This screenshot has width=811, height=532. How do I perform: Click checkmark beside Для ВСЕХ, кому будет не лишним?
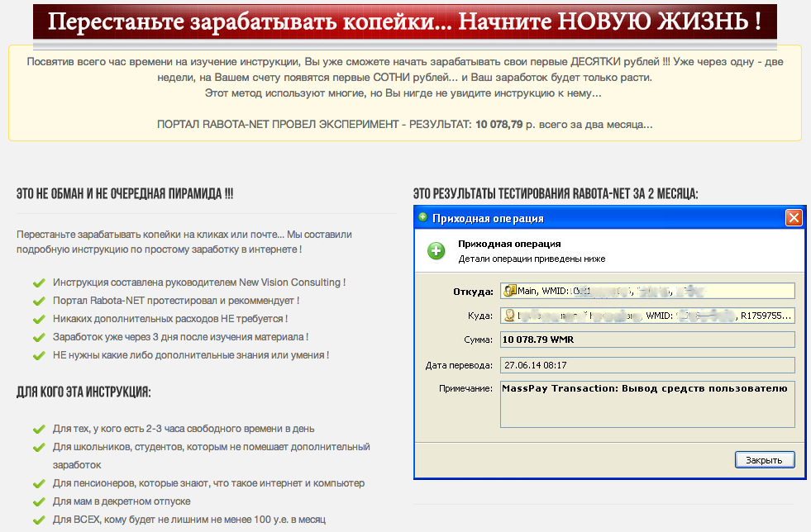39,520
